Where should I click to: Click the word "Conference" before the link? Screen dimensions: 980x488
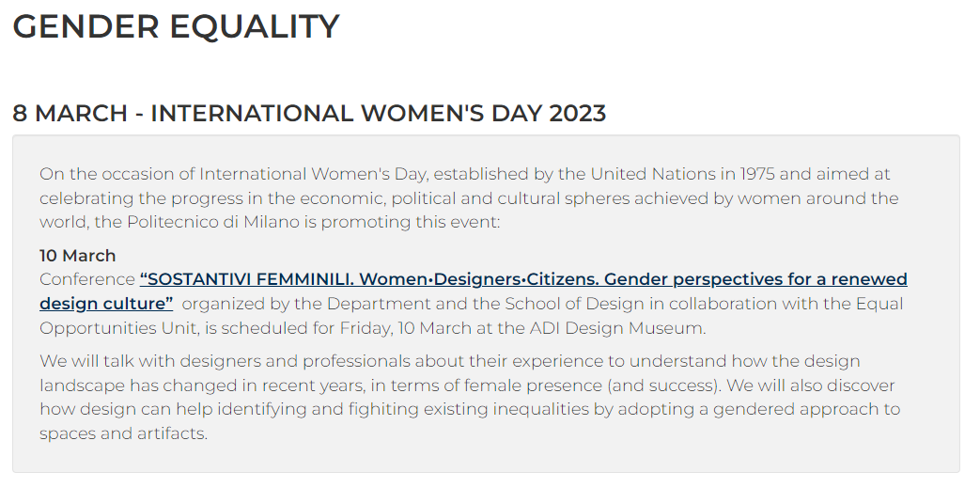(x=87, y=279)
